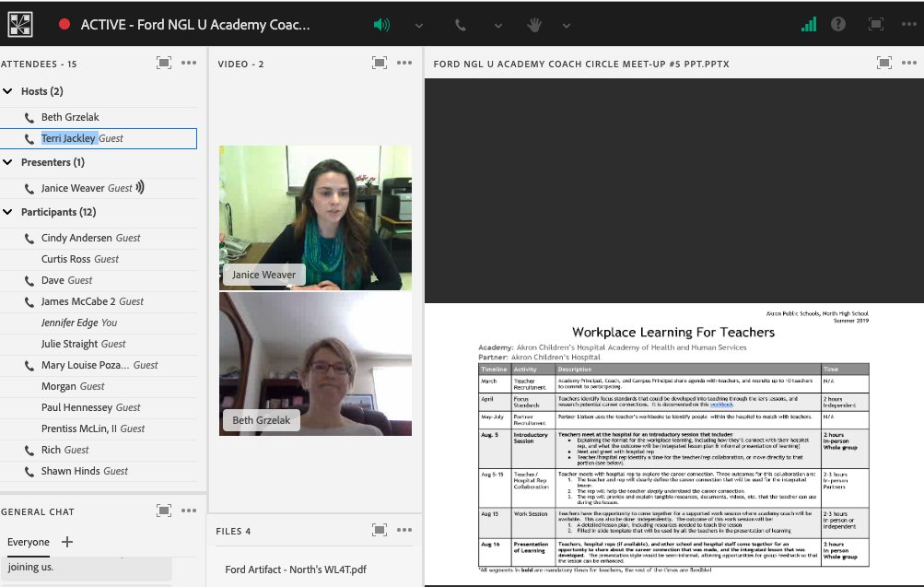The image size is (924, 587).
Task: Open raise hand status dropdown arrow
Action: (567, 26)
